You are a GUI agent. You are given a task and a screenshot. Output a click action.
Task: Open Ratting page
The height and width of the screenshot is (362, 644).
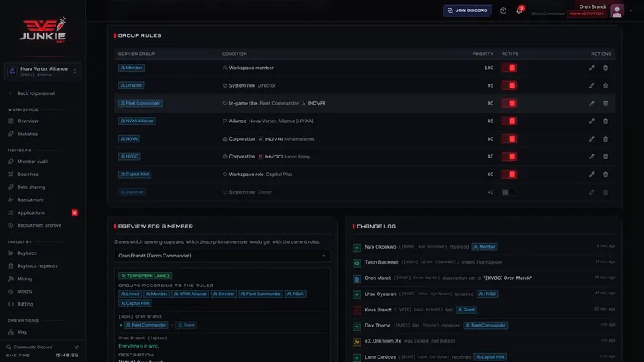coord(25,304)
